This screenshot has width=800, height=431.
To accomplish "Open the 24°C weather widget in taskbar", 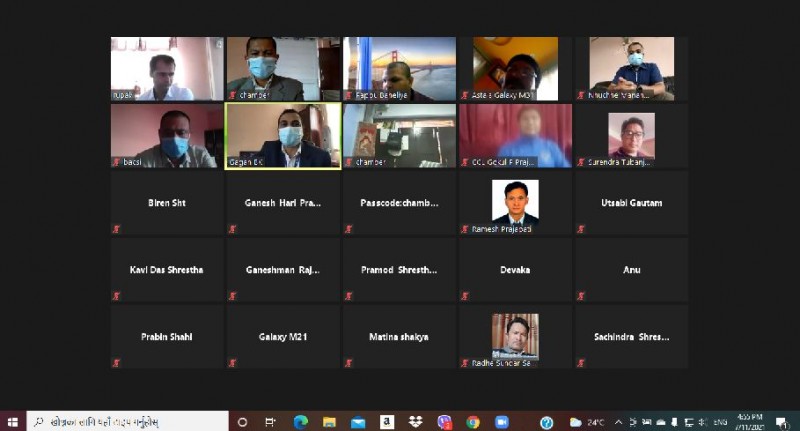I will pos(587,422).
